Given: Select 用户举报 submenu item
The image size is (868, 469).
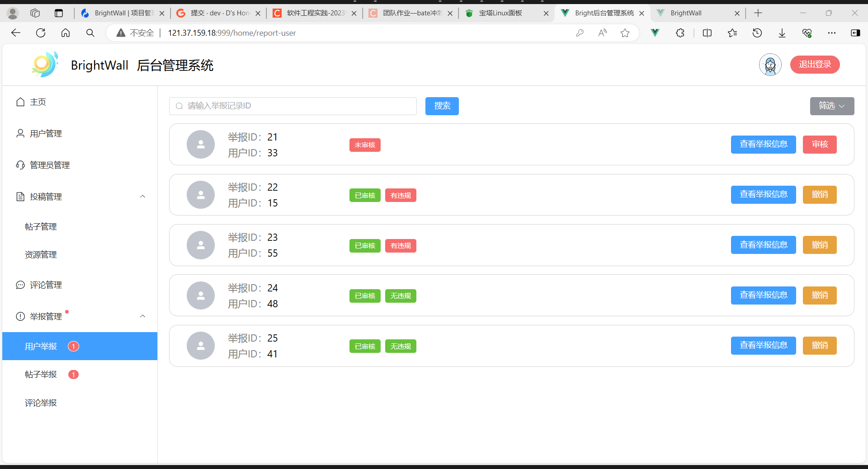Looking at the screenshot, I should [80, 346].
